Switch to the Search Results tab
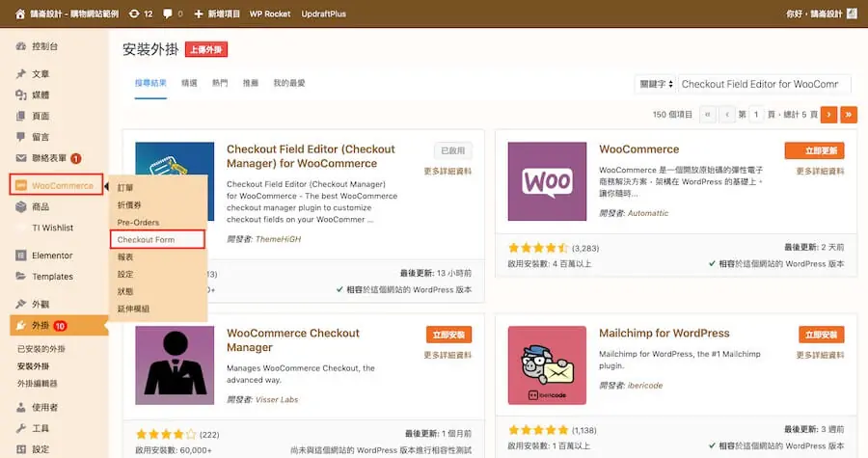868x458 pixels. 150,83
